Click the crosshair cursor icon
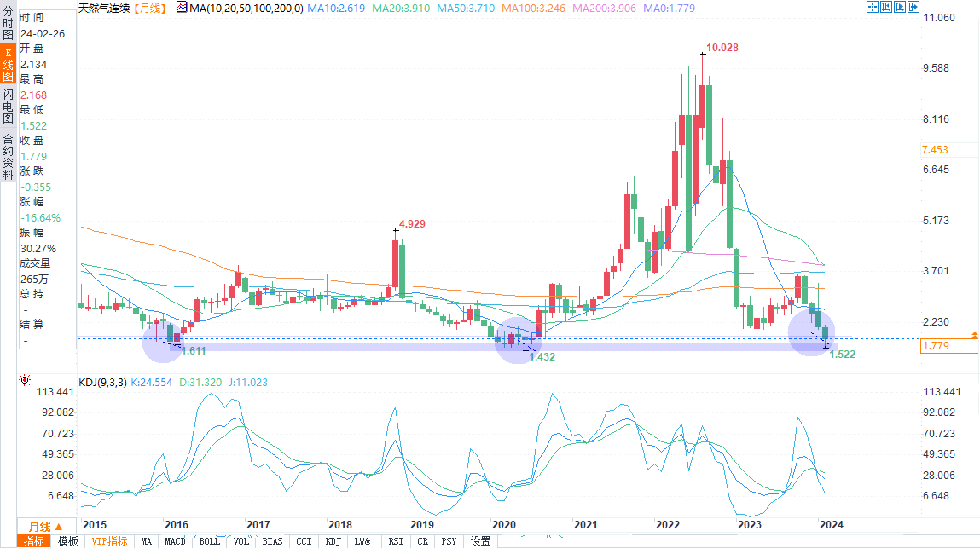 [873, 7]
